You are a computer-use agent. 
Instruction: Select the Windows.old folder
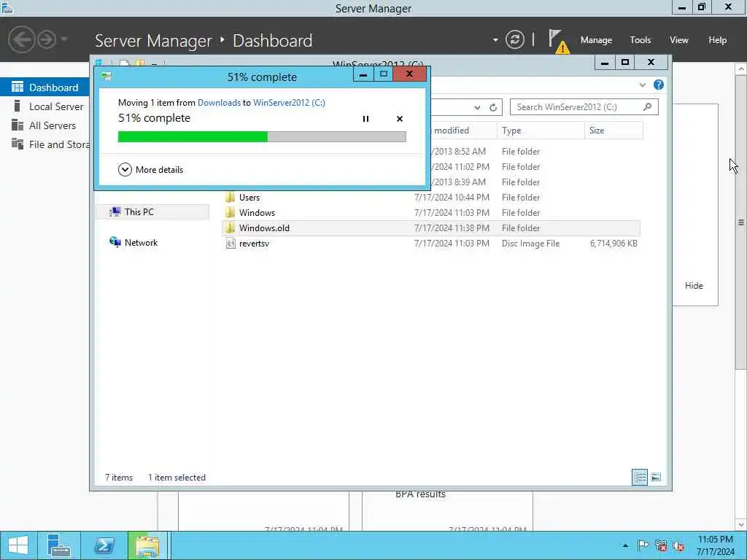(x=430, y=228)
